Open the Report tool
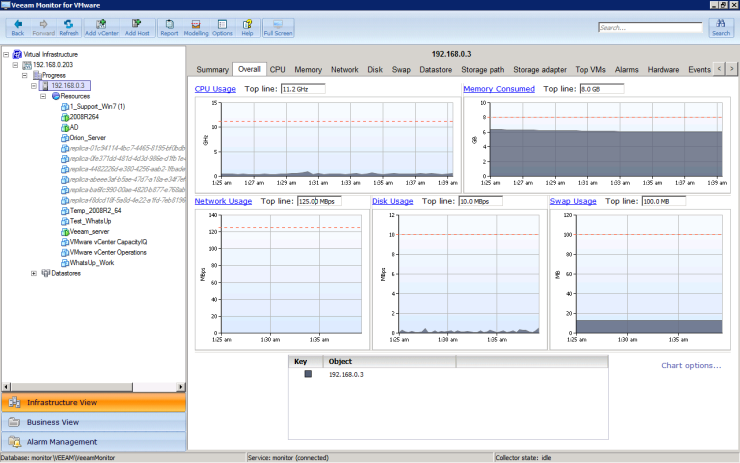Viewport: 740px width, 463px height. coord(169,28)
